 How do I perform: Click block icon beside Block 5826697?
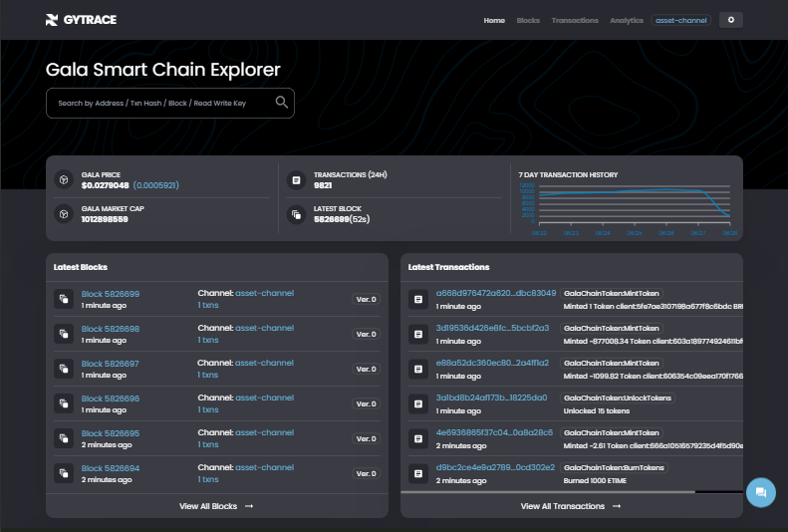64,369
